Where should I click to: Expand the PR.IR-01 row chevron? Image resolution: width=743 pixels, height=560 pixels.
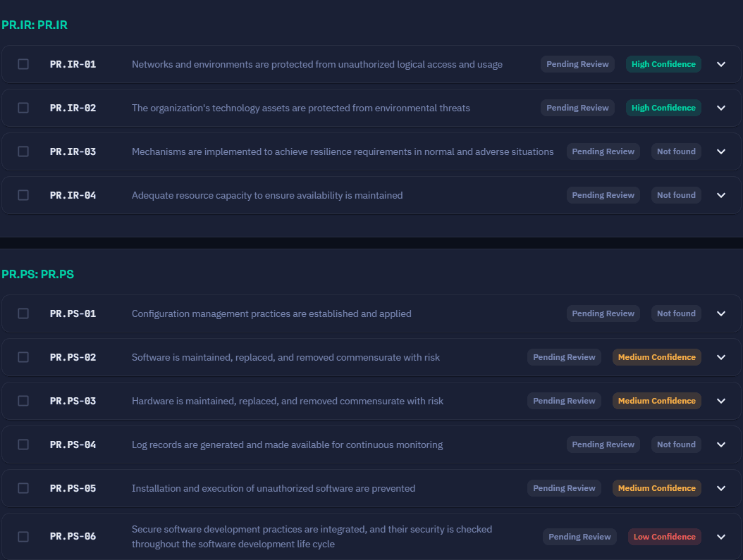point(720,64)
